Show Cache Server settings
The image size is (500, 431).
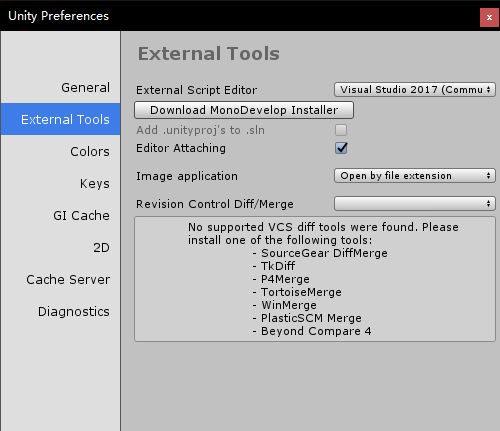pos(68,280)
